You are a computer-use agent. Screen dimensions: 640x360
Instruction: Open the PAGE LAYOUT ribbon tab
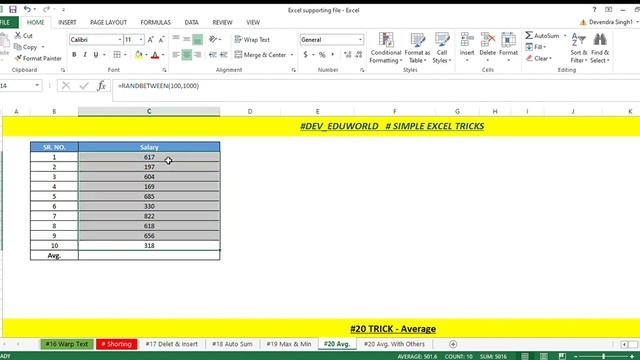(108, 22)
